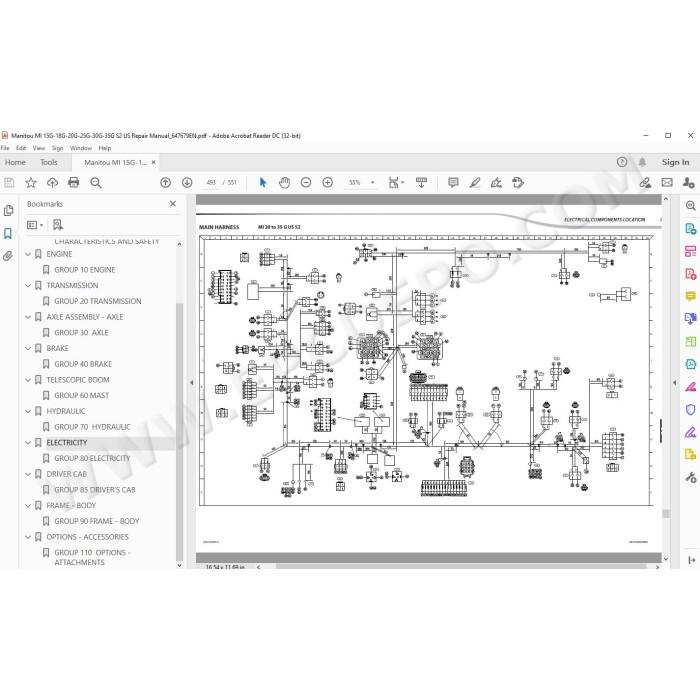Open GROUP 80 ELECTRICITY bookmark
700x700 pixels.
[x=92, y=458]
